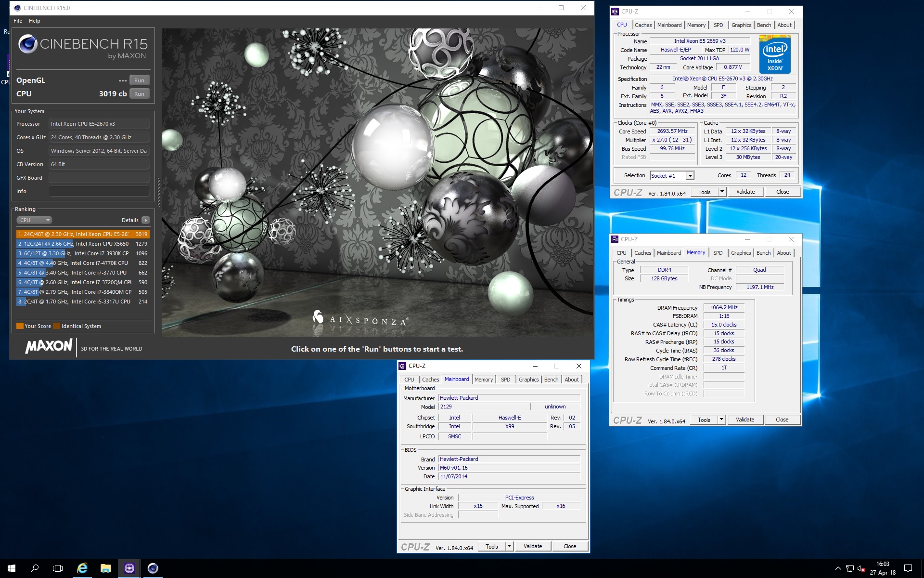Switch to Cinebench taskbar icon
The image size is (924, 578).
pyautogui.click(x=153, y=568)
